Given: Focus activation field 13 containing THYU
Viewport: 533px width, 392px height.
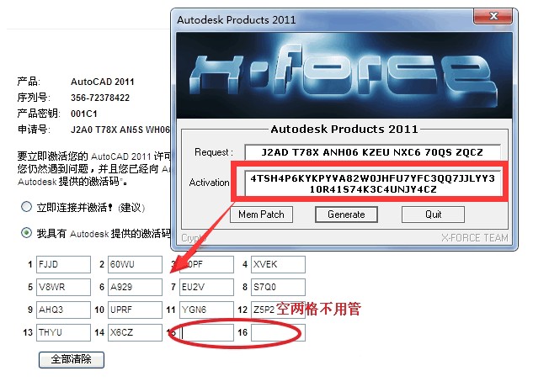Looking at the screenshot, I should click(x=63, y=332).
